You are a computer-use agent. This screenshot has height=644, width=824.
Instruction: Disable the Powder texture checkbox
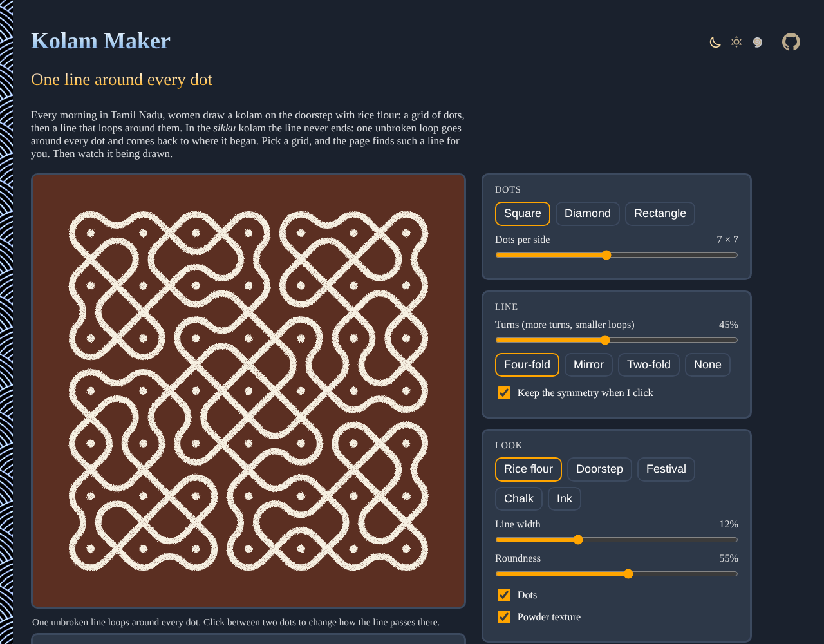[504, 617]
